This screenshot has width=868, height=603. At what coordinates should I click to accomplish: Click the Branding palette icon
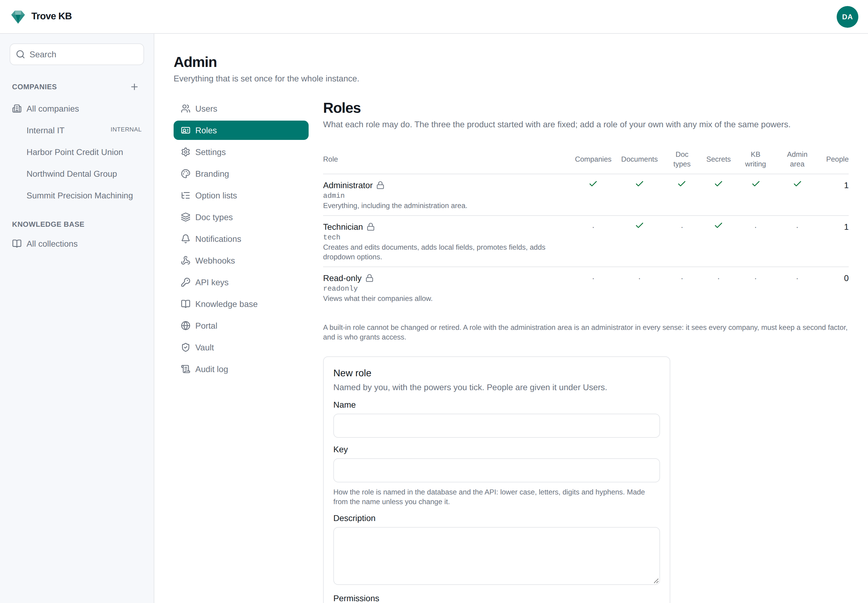(185, 174)
